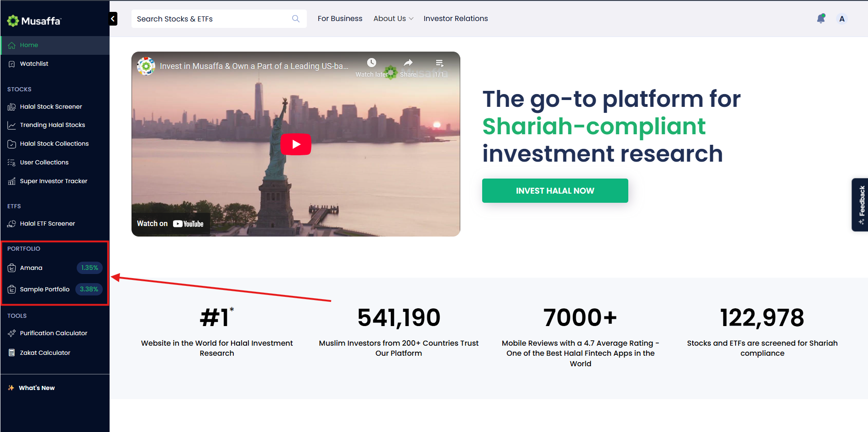Click the '122,978' statistic
The image size is (868, 432).
[762, 318]
